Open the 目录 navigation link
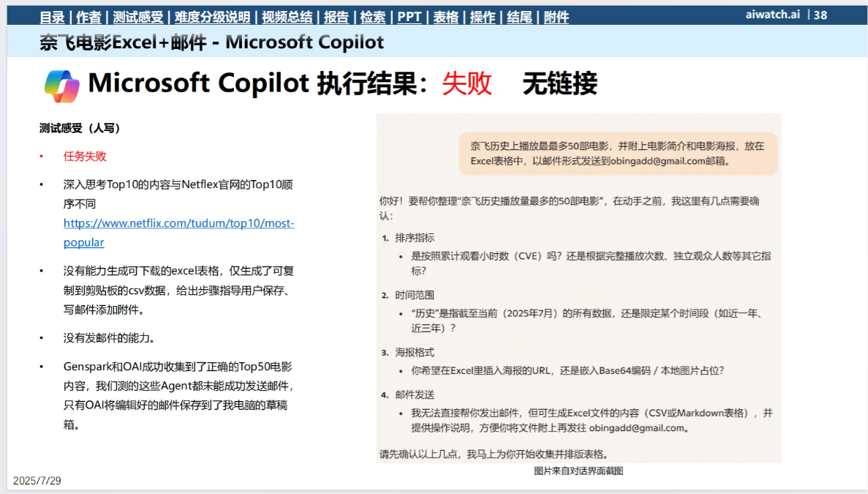 pyautogui.click(x=52, y=17)
